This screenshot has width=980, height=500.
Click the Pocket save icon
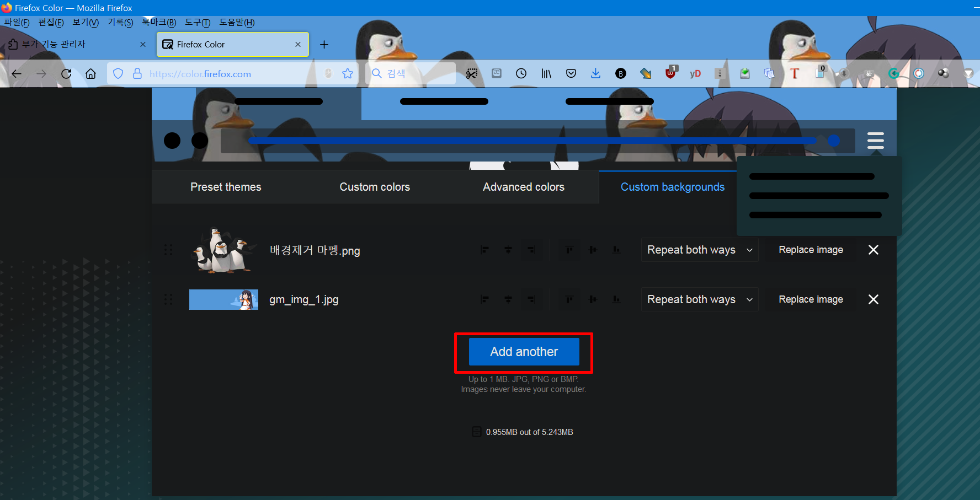click(571, 74)
